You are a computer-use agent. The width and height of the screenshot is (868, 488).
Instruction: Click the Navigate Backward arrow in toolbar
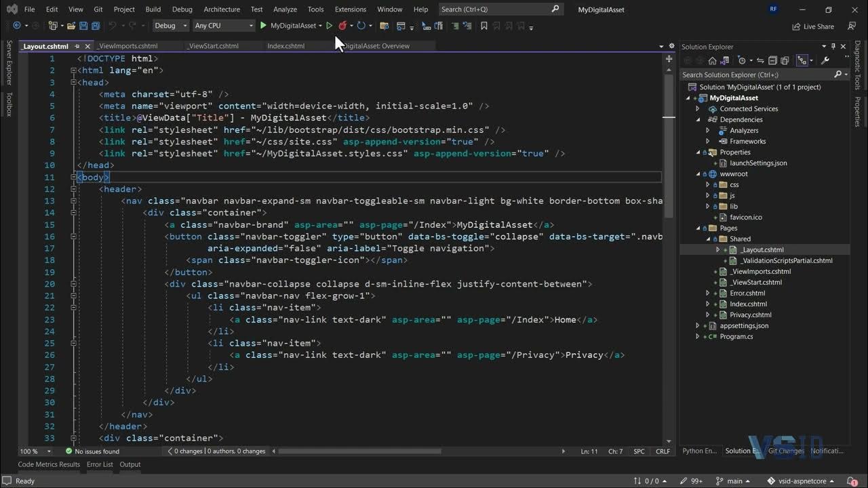point(16,26)
